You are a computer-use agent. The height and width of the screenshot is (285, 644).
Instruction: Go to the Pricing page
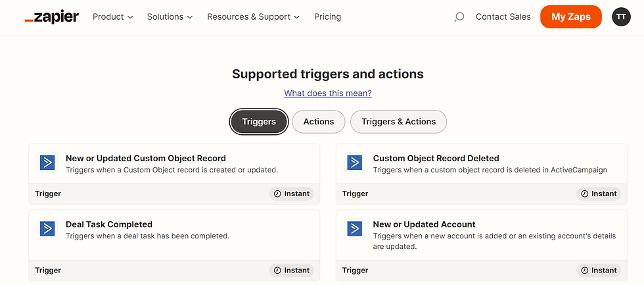[x=327, y=17]
